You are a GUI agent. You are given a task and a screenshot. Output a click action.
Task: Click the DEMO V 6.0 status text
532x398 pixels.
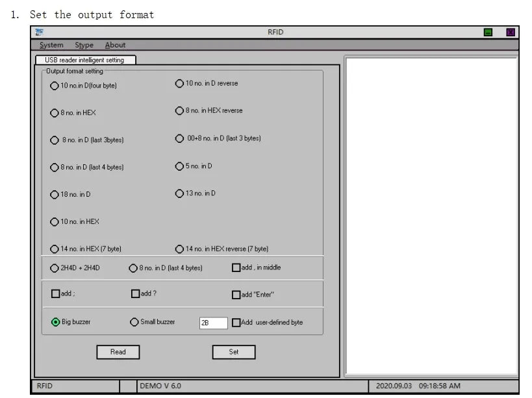tap(160, 386)
